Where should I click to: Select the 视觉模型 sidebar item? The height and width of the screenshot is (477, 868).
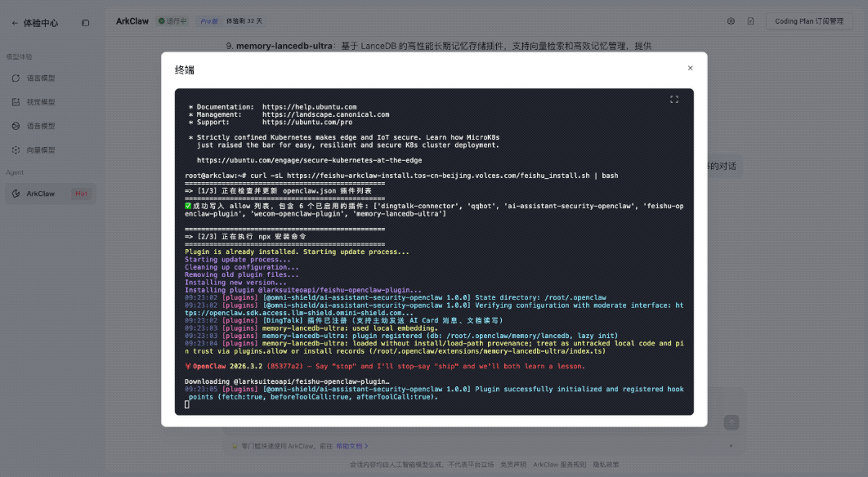pyautogui.click(x=41, y=102)
